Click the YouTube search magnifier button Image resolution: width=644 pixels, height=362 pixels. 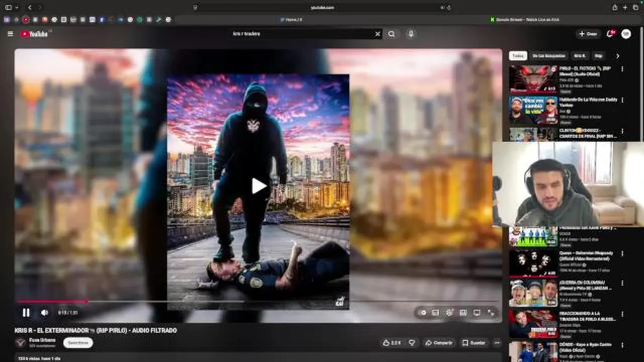(391, 34)
